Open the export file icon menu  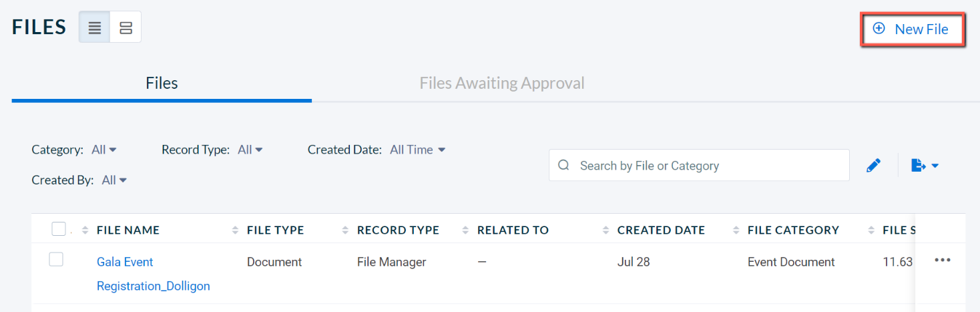coord(925,166)
